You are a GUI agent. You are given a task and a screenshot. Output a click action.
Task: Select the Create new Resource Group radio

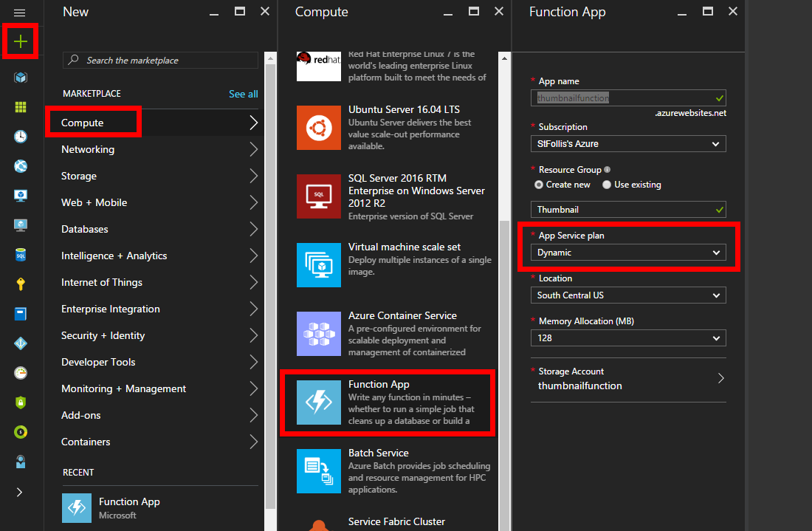540,185
